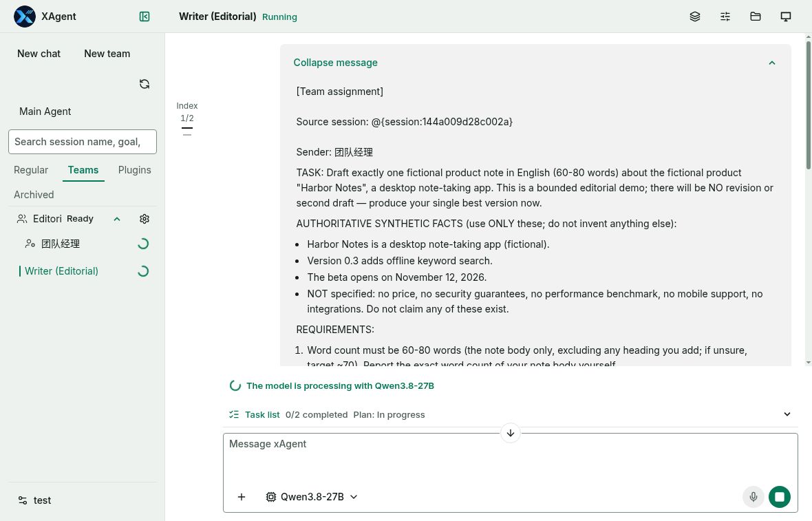Jump to latest message arrow button
This screenshot has width=812, height=521.
(510, 433)
